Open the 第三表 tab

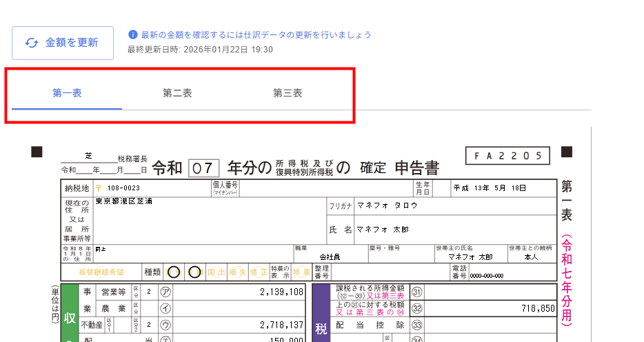coord(288,93)
